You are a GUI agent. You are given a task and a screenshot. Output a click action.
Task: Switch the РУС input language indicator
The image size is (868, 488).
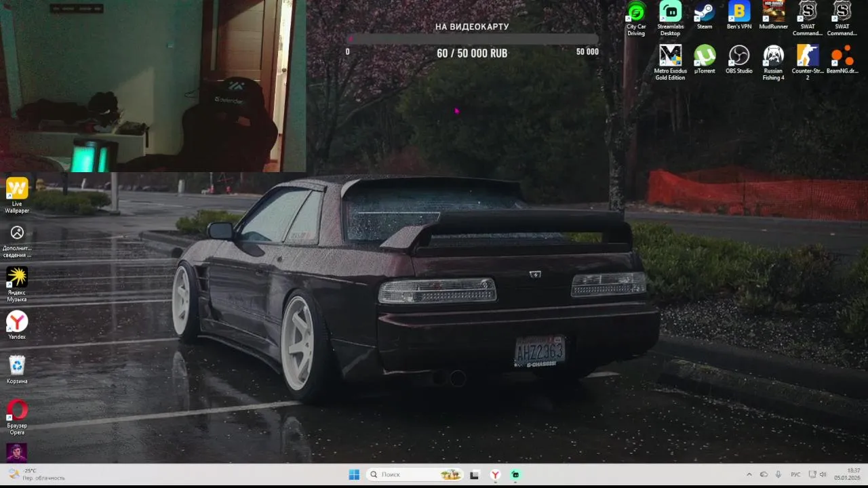(796, 474)
